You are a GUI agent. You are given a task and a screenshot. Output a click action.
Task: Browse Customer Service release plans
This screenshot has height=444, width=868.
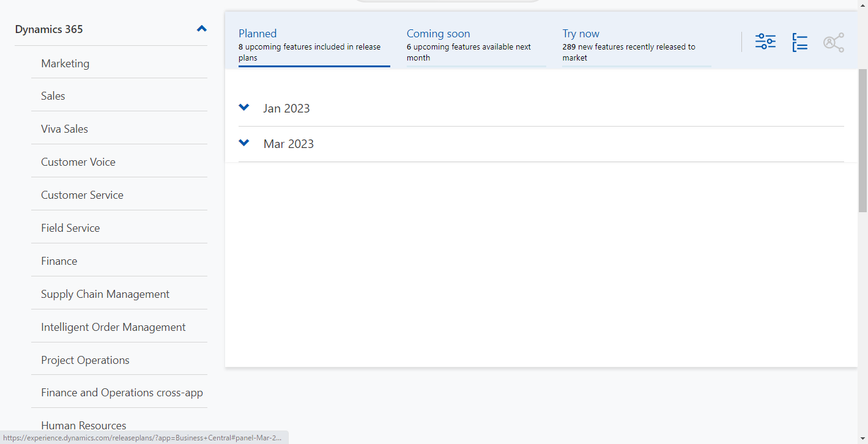pos(82,194)
